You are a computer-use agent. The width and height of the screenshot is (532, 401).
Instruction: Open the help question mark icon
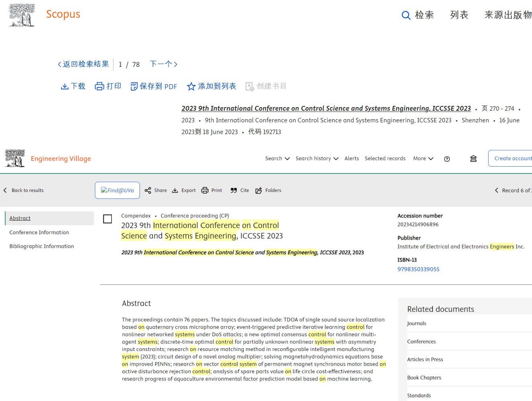[x=447, y=159]
